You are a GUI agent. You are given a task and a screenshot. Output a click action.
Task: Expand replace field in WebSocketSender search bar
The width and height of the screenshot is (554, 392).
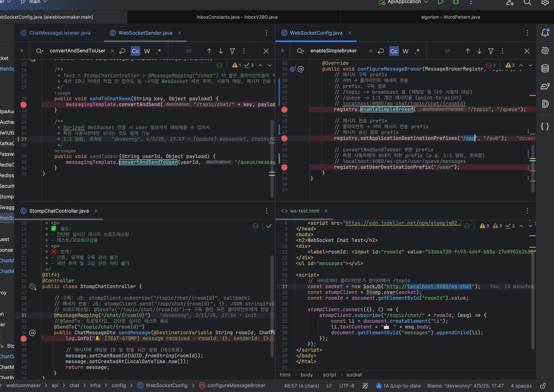pos(22,51)
